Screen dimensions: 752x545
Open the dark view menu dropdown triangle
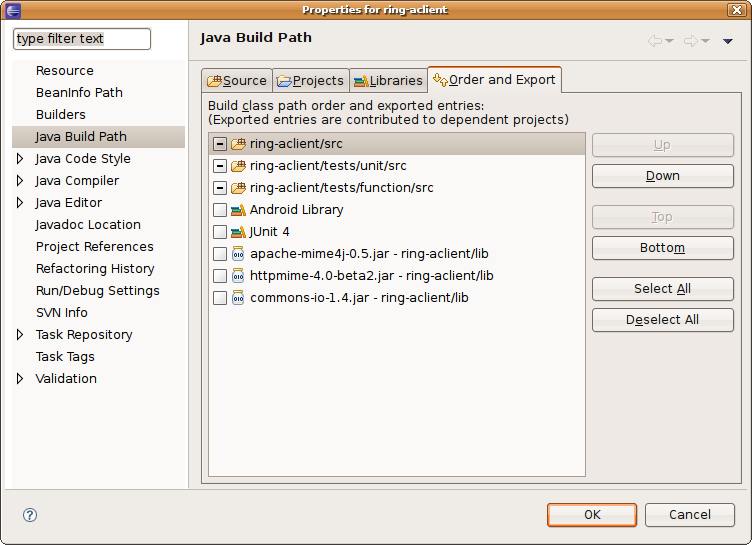point(728,41)
